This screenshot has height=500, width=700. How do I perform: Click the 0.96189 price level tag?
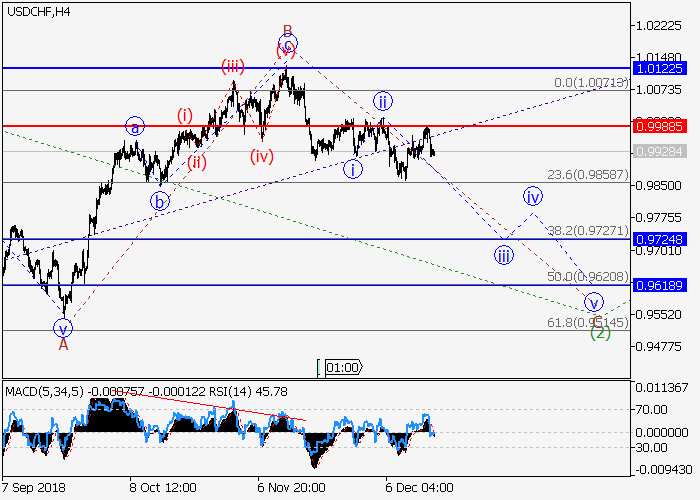(664, 285)
